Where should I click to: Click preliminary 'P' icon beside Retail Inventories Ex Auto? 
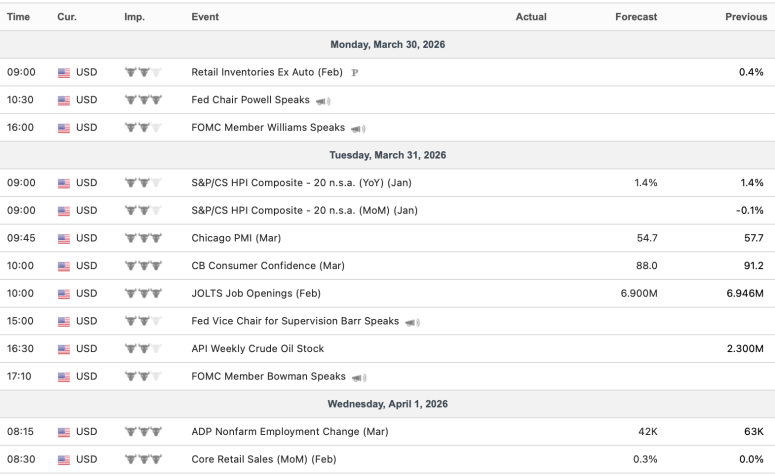pos(355,73)
